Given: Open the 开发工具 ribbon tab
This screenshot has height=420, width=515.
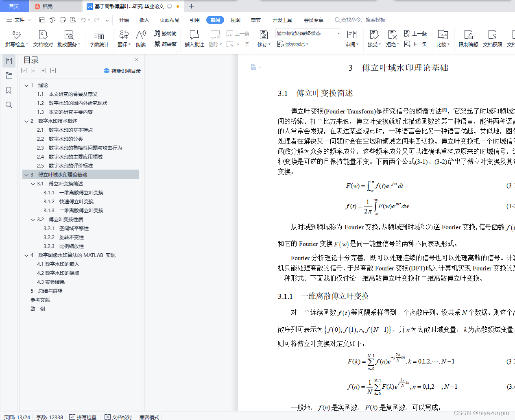Looking at the screenshot, I should point(282,20).
